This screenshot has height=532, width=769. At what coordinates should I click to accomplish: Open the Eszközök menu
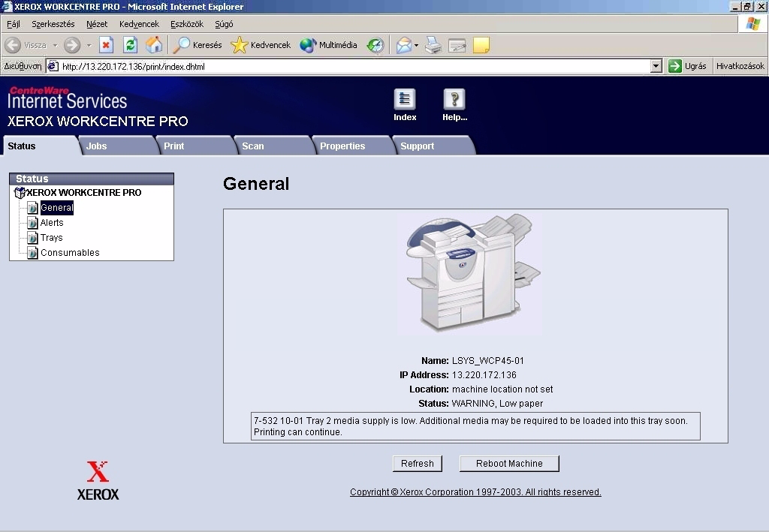point(187,24)
